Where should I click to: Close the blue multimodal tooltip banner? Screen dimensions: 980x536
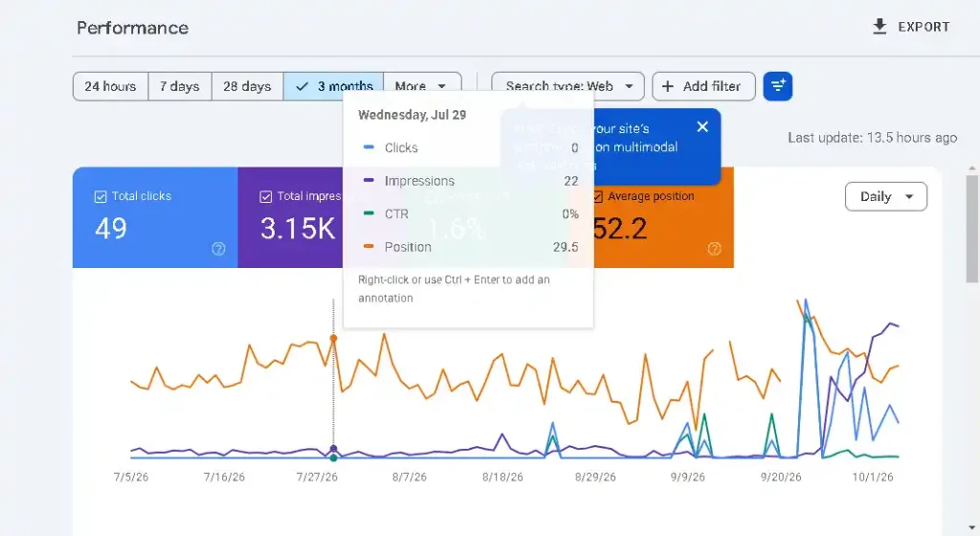click(x=702, y=126)
